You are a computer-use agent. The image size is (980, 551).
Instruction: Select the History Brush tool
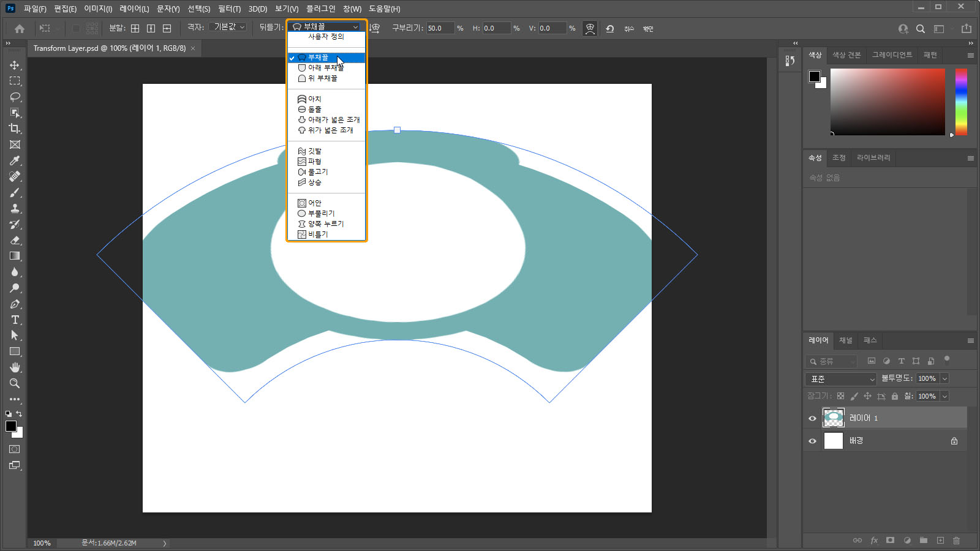(15, 224)
